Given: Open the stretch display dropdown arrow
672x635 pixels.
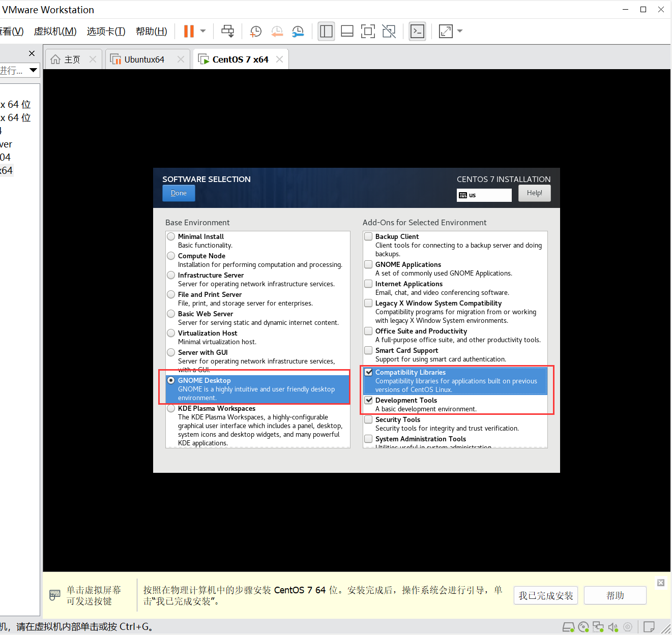Looking at the screenshot, I should (x=460, y=31).
